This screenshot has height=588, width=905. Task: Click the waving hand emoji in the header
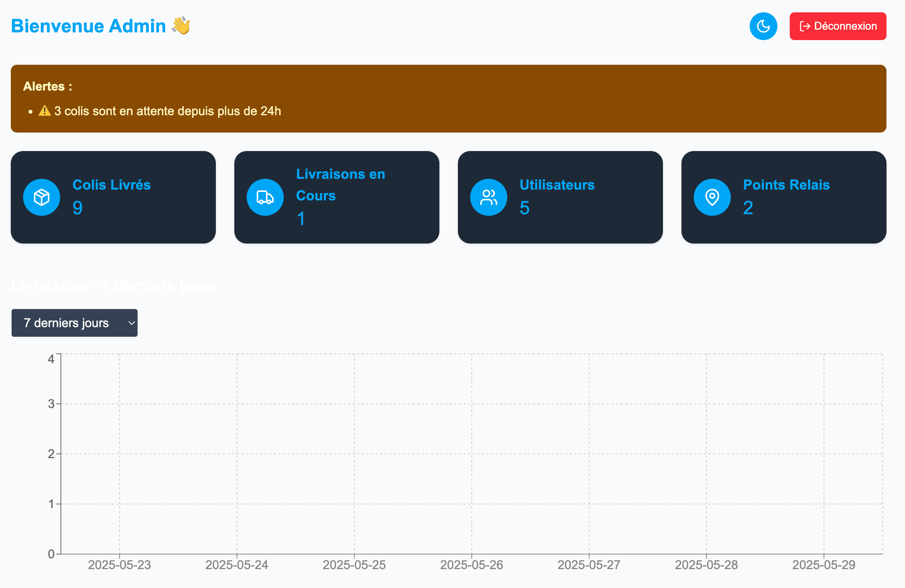181,26
